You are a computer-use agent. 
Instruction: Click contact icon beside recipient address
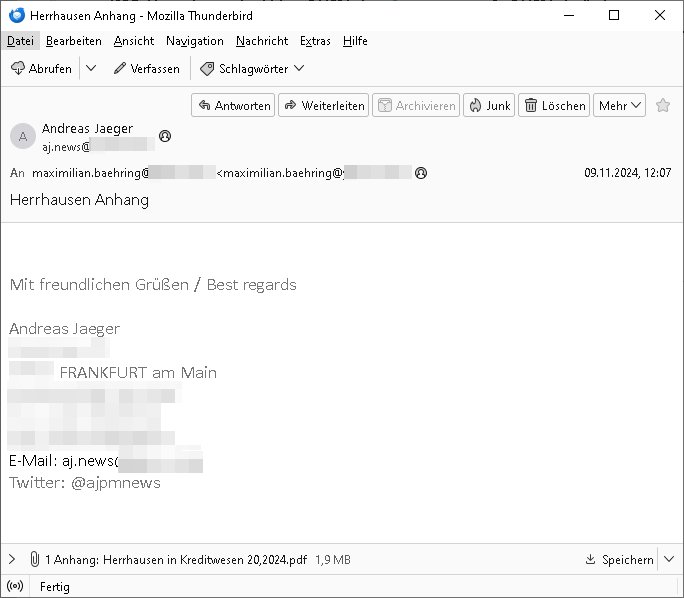pos(421,173)
